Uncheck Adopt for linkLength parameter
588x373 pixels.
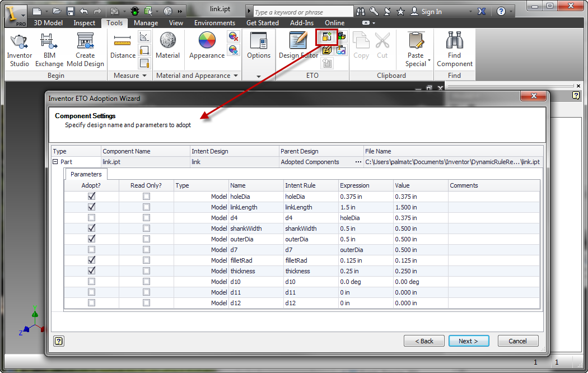91,207
